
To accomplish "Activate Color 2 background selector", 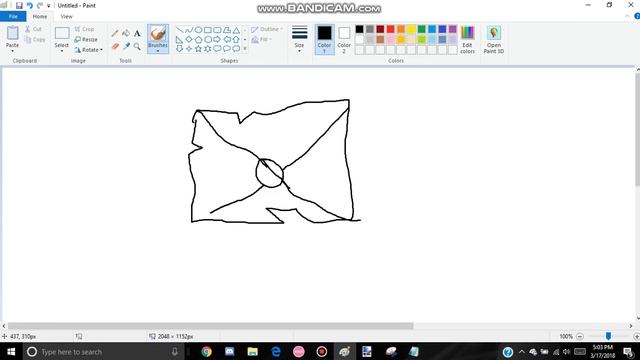I will [344, 40].
